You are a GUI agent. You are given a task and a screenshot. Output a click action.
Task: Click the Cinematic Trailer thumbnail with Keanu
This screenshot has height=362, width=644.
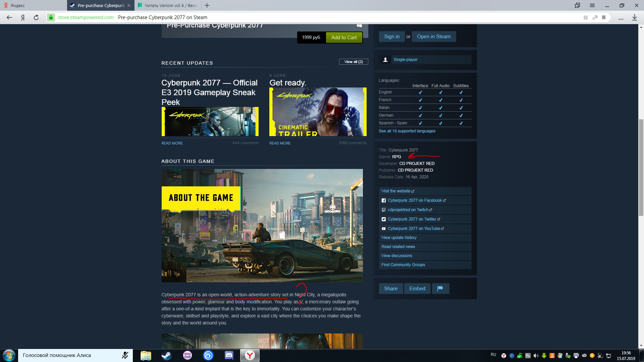(318, 112)
